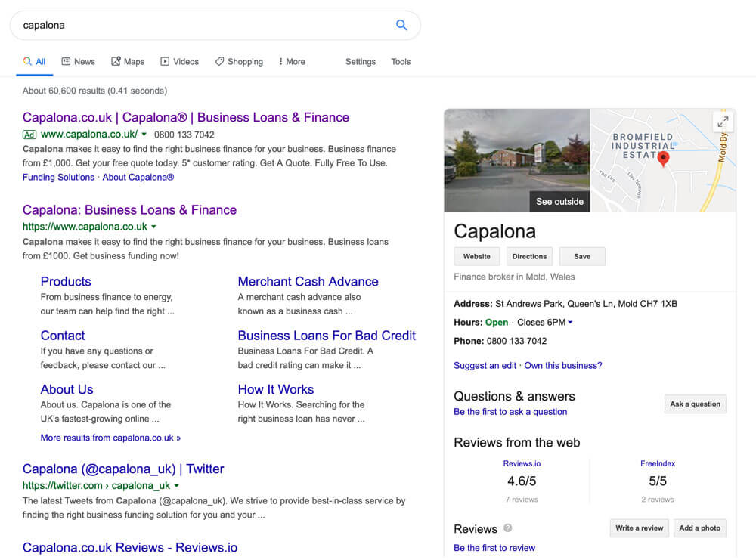
Task: Click See outside on the street photo
Action: [559, 202]
